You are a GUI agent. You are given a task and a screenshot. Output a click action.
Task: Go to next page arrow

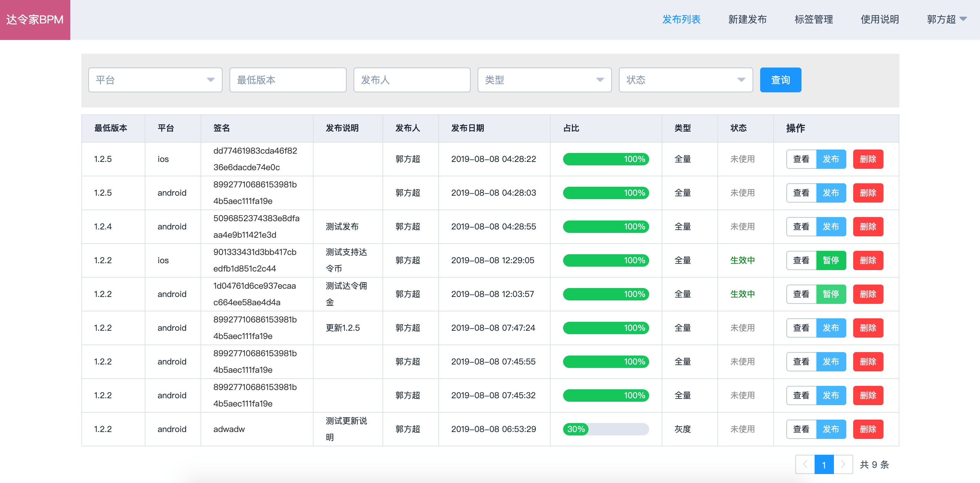point(843,464)
